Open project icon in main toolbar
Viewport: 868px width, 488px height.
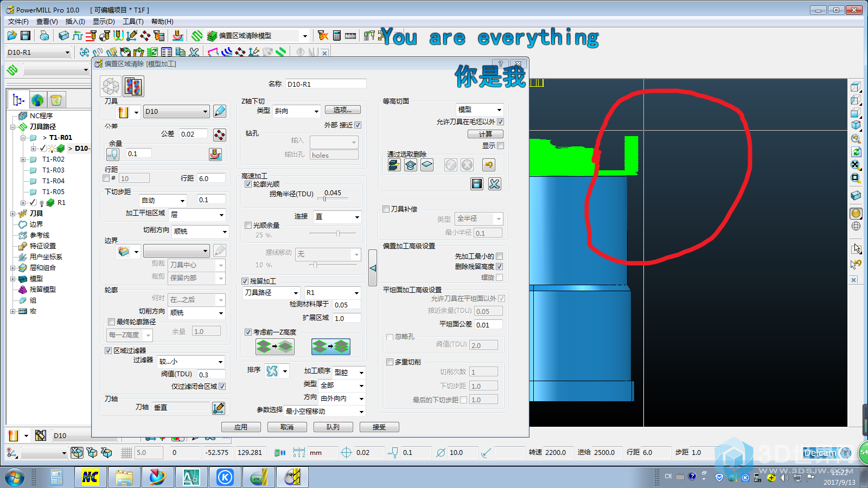pos(12,36)
